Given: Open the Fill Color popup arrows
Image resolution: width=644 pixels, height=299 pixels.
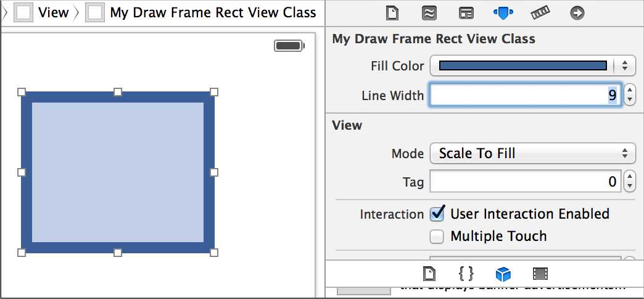Looking at the screenshot, I should point(625,66).
